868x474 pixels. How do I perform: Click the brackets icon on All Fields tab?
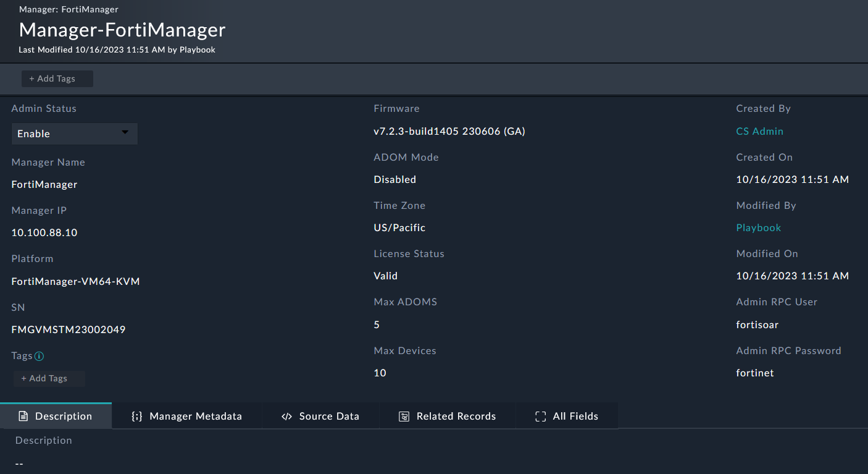(x=540, y=416)
